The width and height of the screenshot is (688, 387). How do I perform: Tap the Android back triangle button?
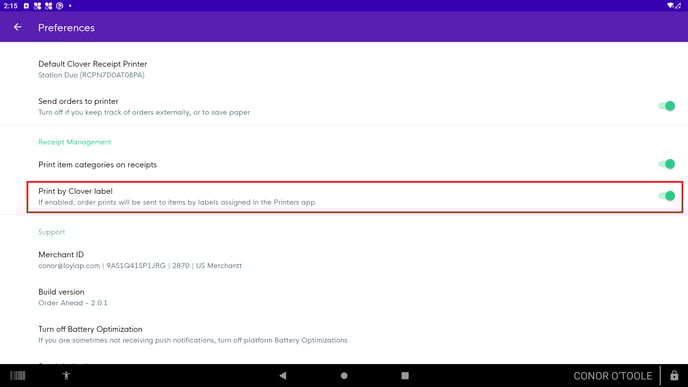click(283, 376)
